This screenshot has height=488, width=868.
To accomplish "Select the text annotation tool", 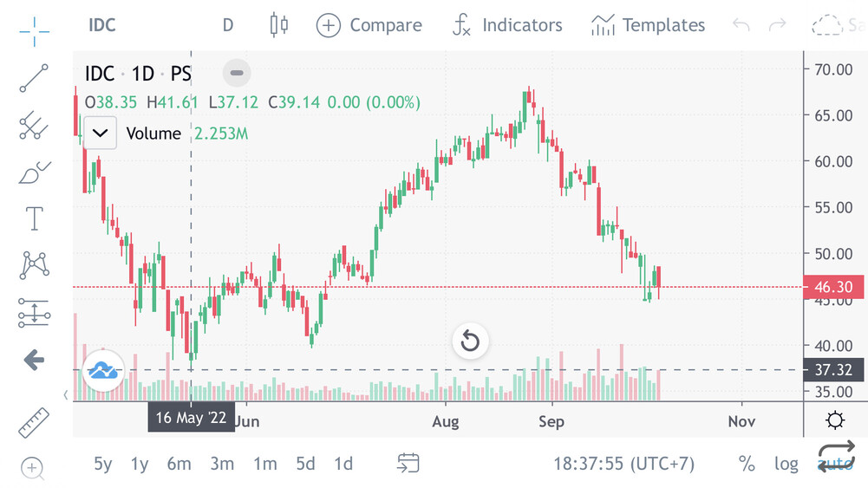I will tap(35, 219).
